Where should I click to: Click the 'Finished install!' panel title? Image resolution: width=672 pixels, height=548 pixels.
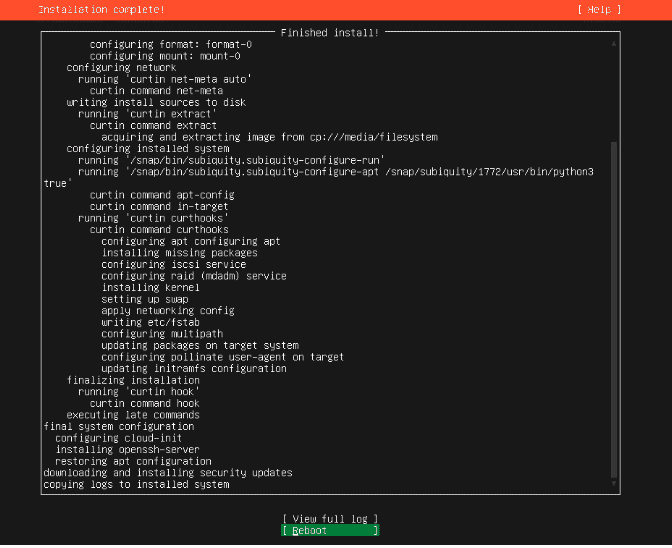point(329,33)
